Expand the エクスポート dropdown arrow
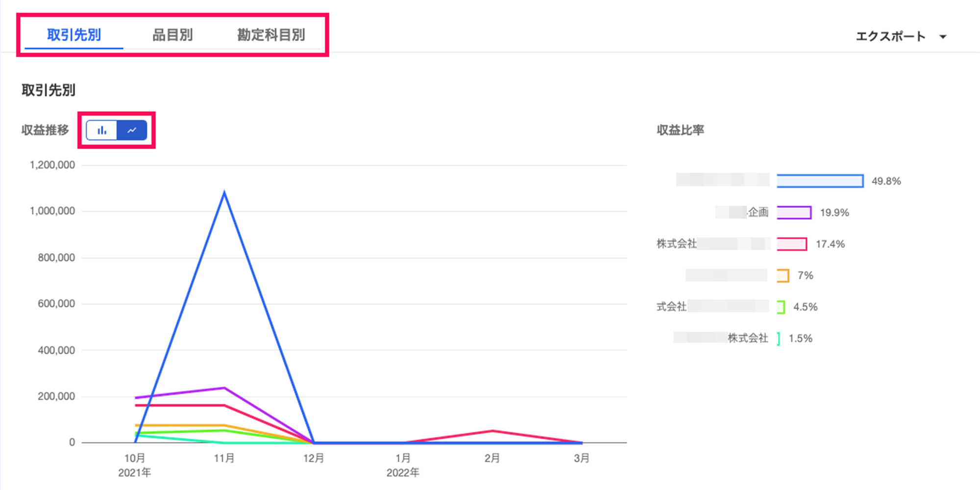 point(943,37)
